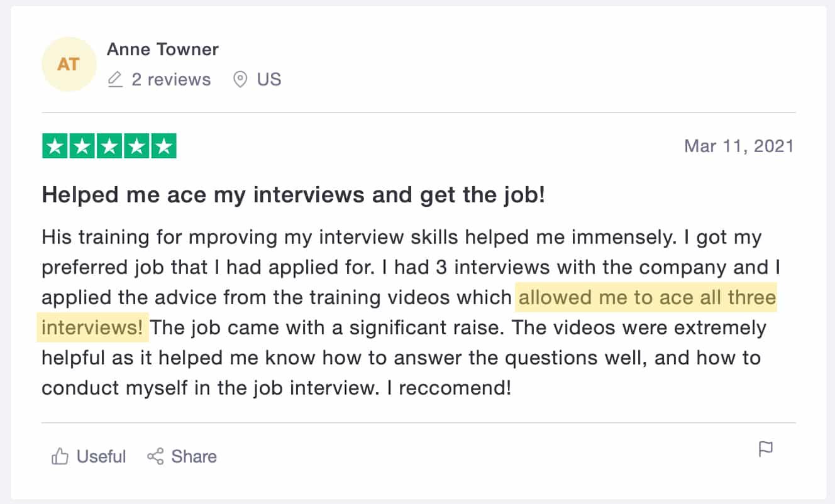
Task: Select the fourth green rating star
Action: click(x=136, y=146)
